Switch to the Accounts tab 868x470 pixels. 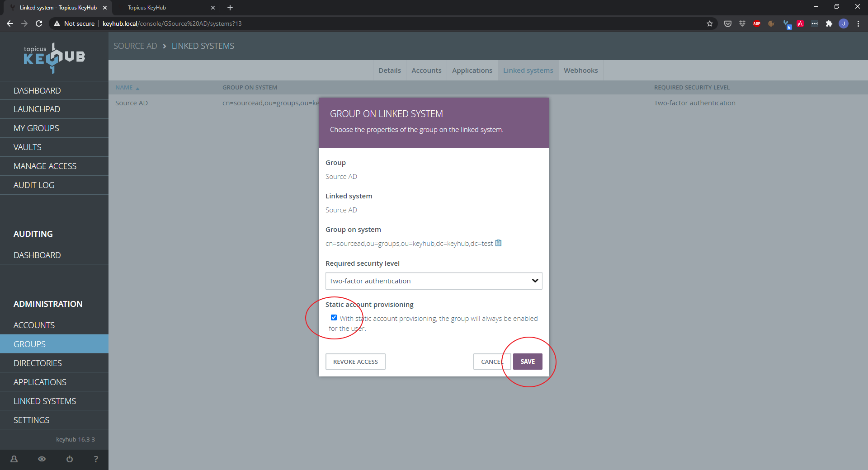click(x=426, y=70)
